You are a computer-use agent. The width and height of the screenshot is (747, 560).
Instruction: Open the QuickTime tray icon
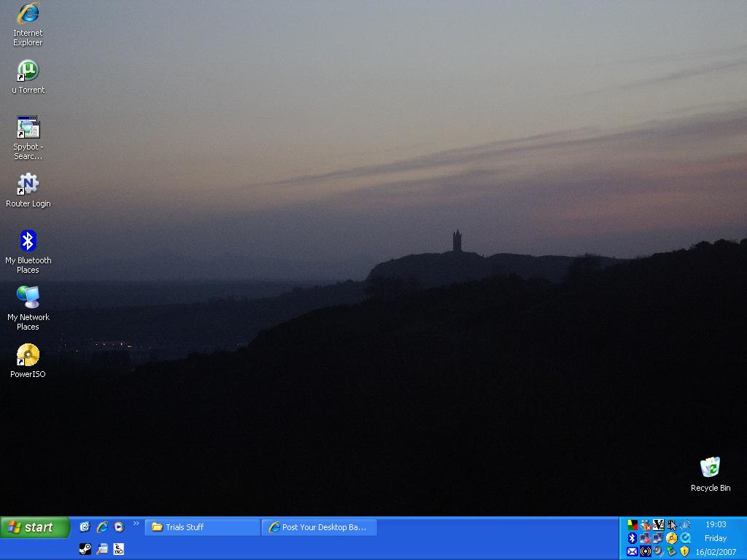(685, 538)
